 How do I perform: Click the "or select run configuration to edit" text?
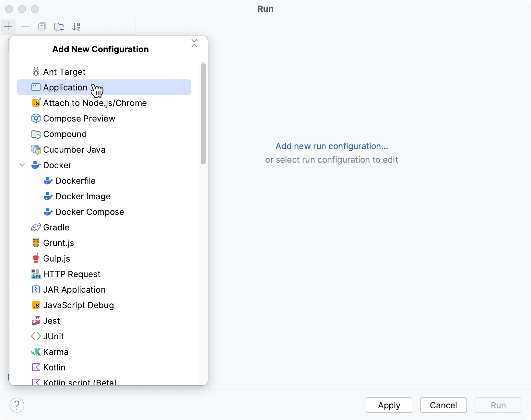332,160
